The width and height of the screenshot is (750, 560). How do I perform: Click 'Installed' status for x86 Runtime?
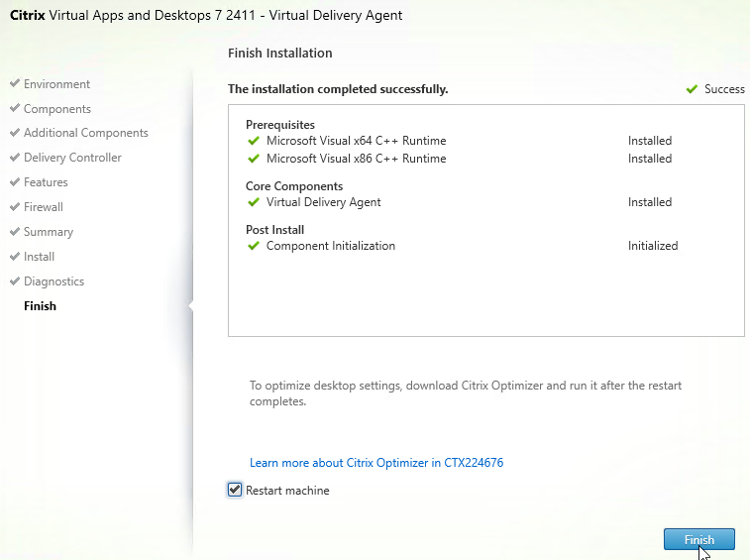[650, 159]
